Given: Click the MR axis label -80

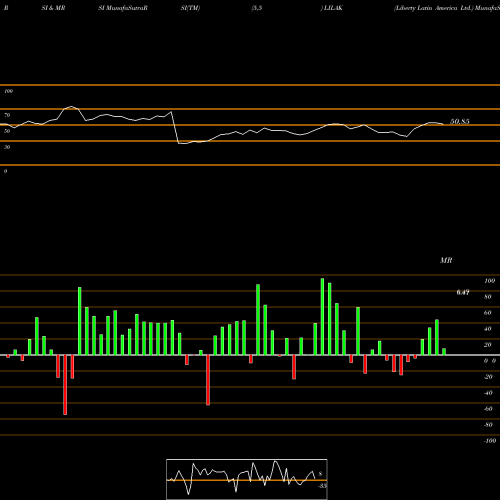Looking at the screenshot, I should tap(488, 425).
